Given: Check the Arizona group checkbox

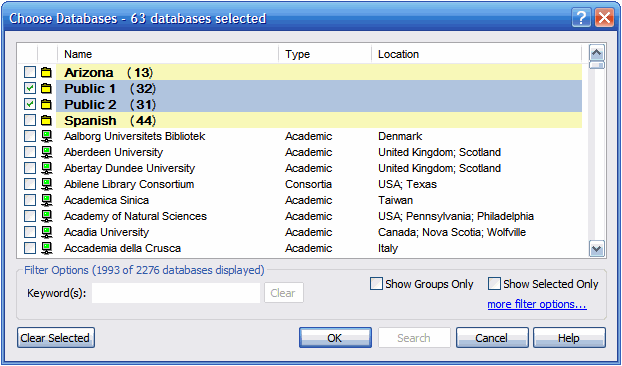Looking at the screenshot, I should point(30,73).
